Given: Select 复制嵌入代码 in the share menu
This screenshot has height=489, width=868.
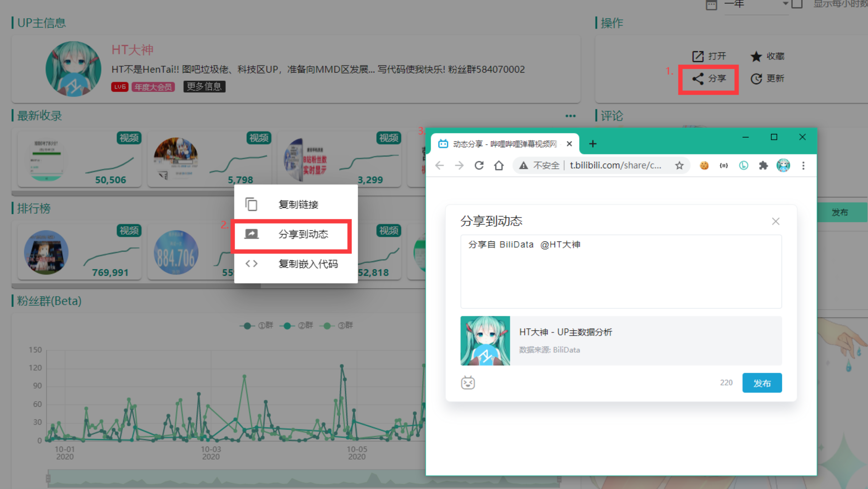Looking at the screenshot, I should (296, 264).
